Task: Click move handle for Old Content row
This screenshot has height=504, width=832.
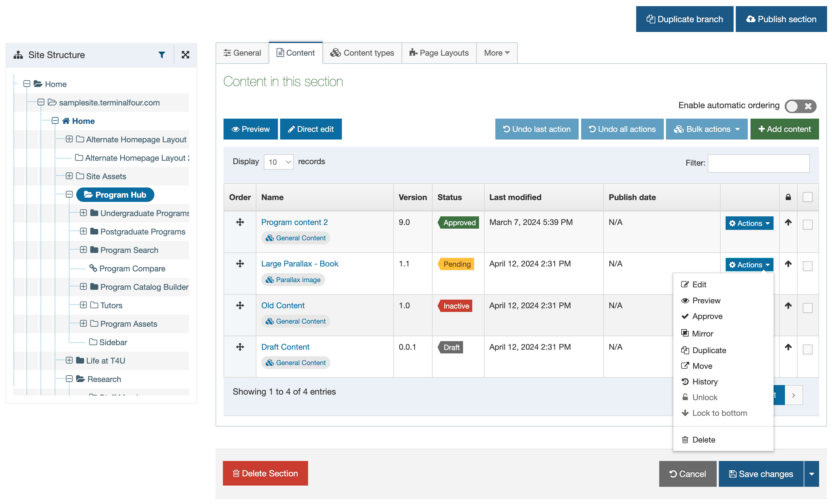Action: click(240, 305)
